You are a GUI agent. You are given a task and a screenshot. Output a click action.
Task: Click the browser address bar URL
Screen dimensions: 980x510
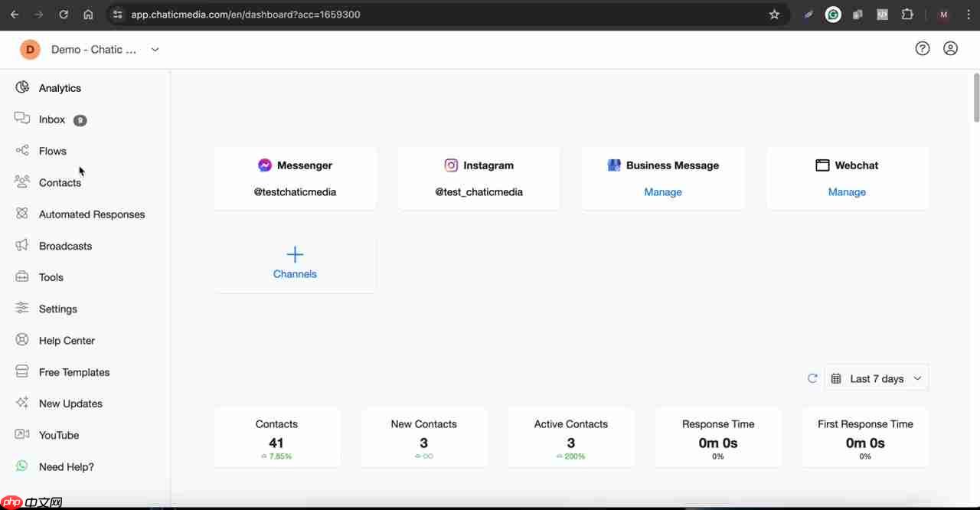[x=246, y=14]
